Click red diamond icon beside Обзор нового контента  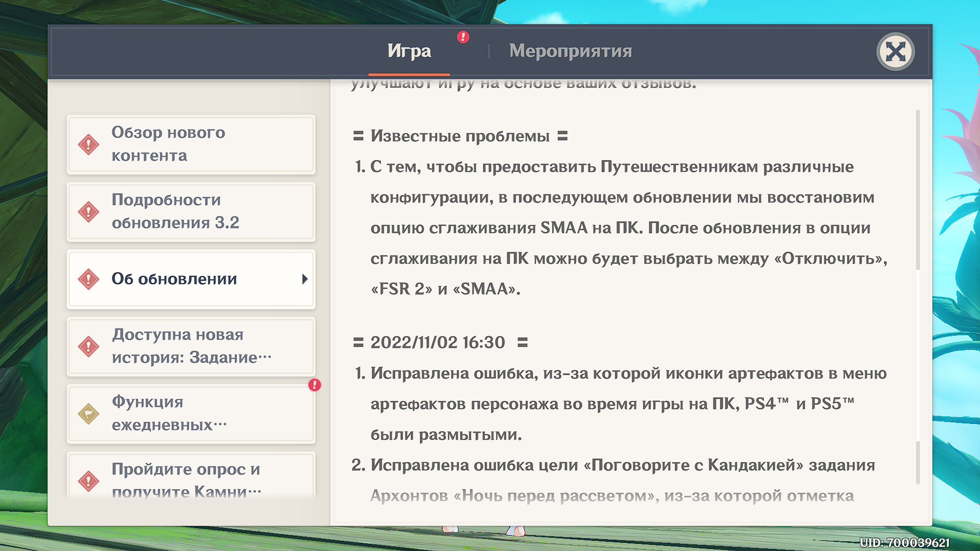[88, 144]
